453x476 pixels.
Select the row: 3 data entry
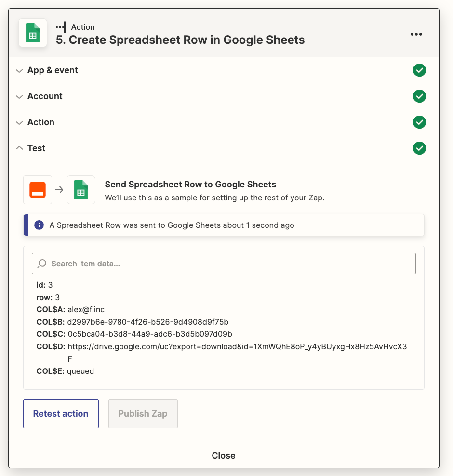[x=48, y=297]
